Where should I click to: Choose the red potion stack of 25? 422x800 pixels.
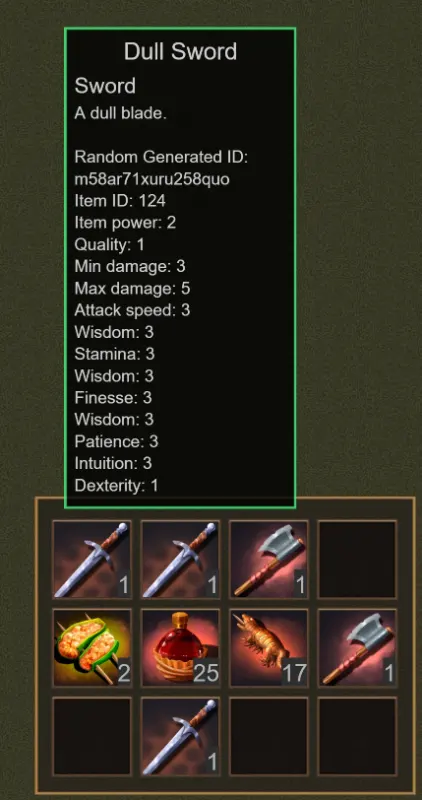[180, 647]
